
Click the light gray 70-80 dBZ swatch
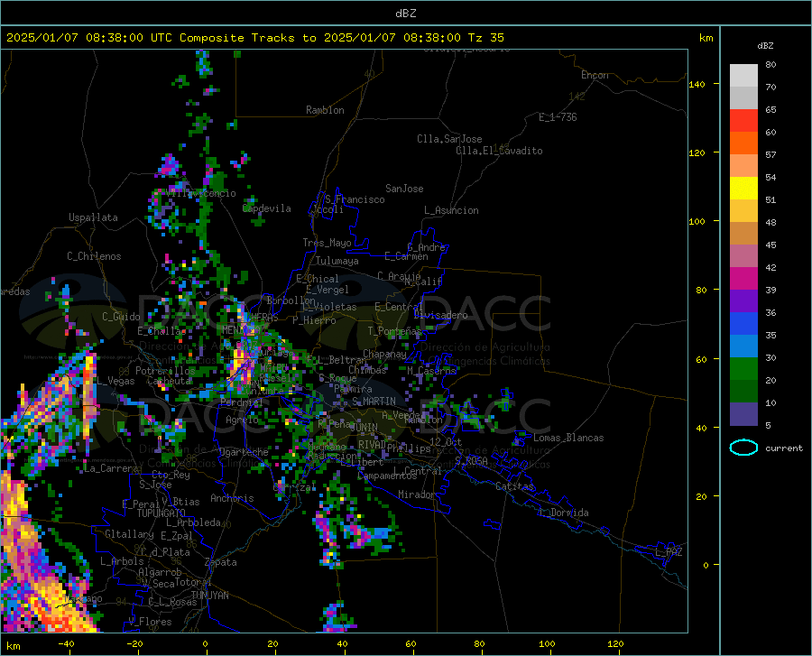743,76
